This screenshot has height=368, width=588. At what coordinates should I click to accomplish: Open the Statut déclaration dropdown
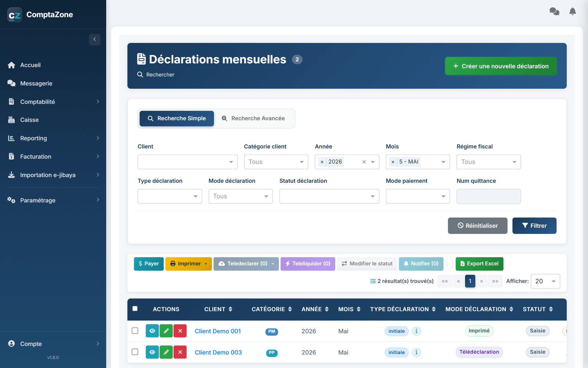(x=329, y=196)
